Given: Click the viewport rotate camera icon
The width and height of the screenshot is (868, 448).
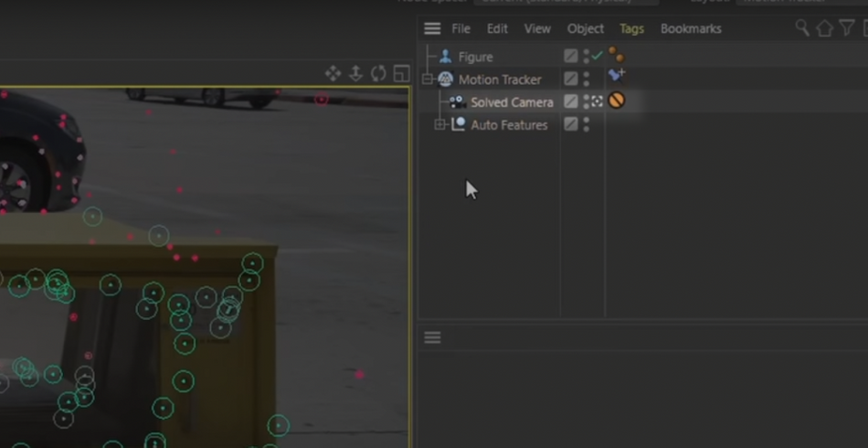Looking at the screenshot, I should [x=378, y=73].
